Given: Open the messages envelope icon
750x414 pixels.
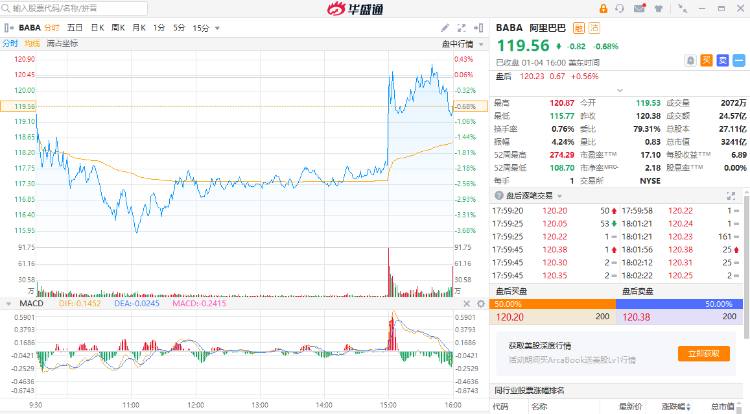Looking at the screenshot, I should click(x=640, y=8).
